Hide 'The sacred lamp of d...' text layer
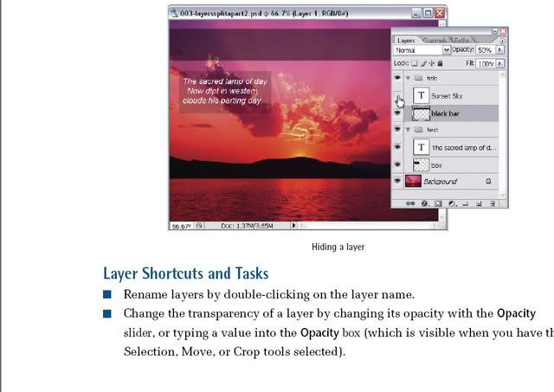 coord(397,147)
